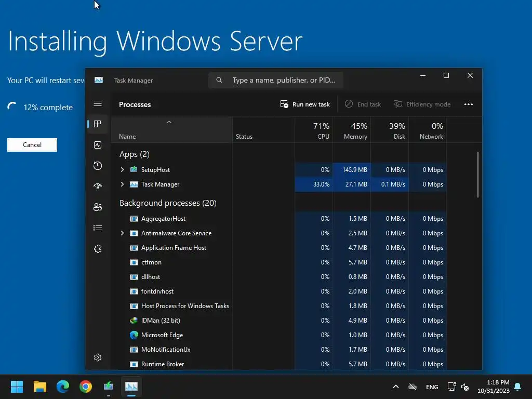
Task: Open the Details page icon
Action: (98, 228)
